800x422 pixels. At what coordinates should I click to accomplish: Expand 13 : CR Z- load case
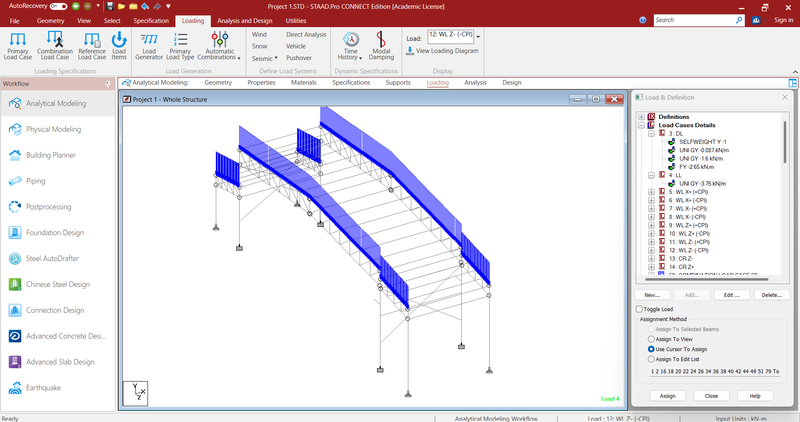tap(652, 259)
